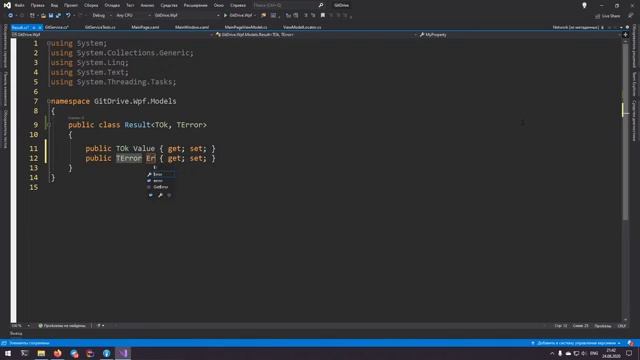Screen dimensions: 640x360
Task: Click the bookmark toolbar icon
Action: [x=323, y=16]
